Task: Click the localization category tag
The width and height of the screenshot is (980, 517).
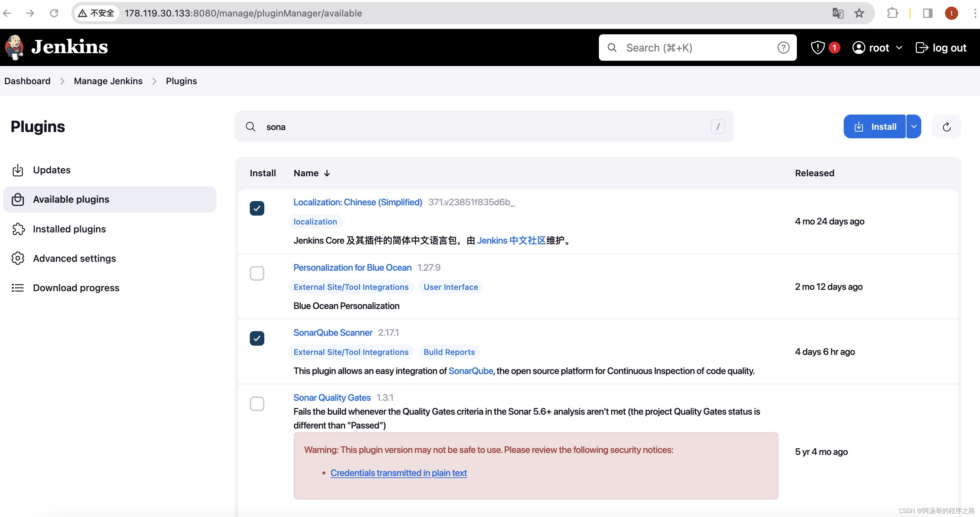Action: coord(315,222)
